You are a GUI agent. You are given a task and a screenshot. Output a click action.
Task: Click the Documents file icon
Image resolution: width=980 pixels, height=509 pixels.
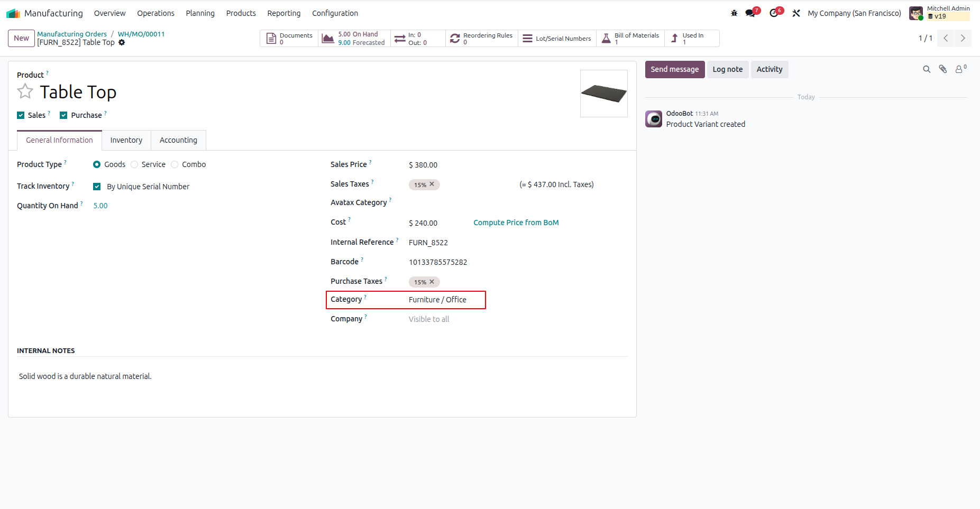click(271, 39)
